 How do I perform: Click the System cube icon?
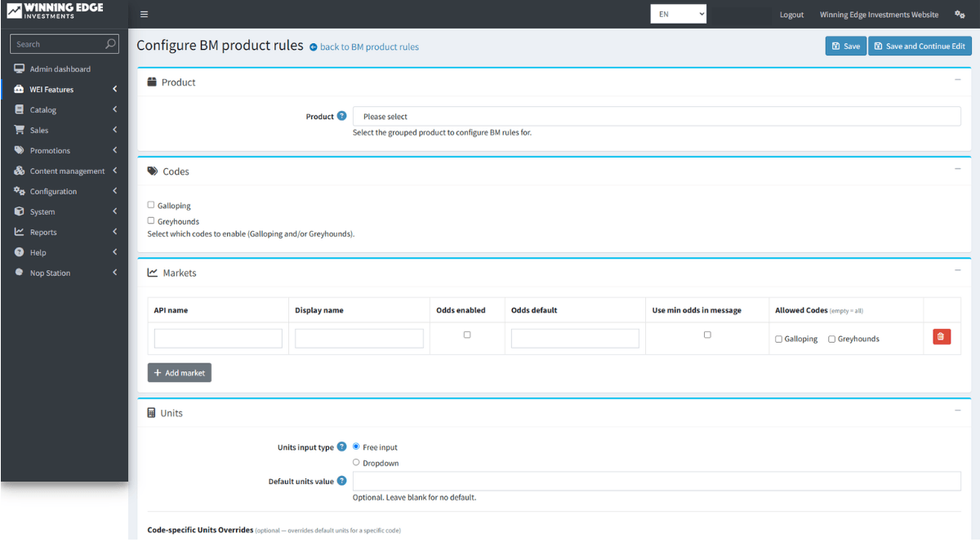pyautogui.click(x=20, y=211)
